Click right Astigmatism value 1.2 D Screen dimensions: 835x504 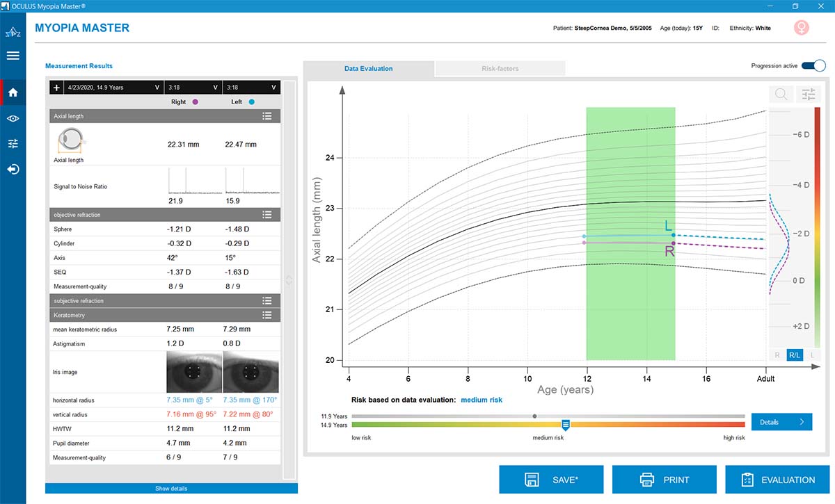pos(175,343)
